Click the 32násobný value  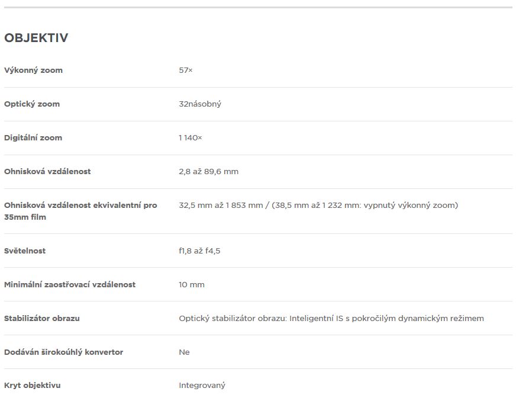point(200,104)
